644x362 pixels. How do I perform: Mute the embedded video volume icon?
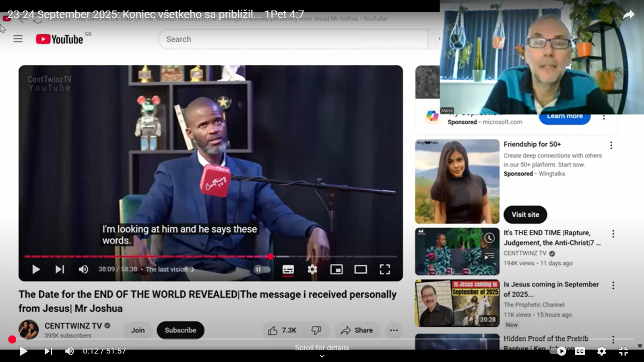coord(83,269)
